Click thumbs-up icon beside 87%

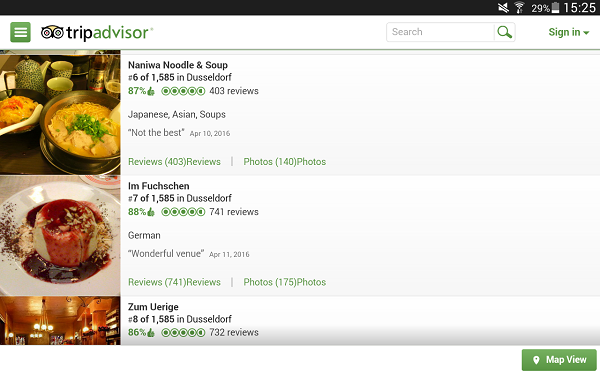point(151,91)
